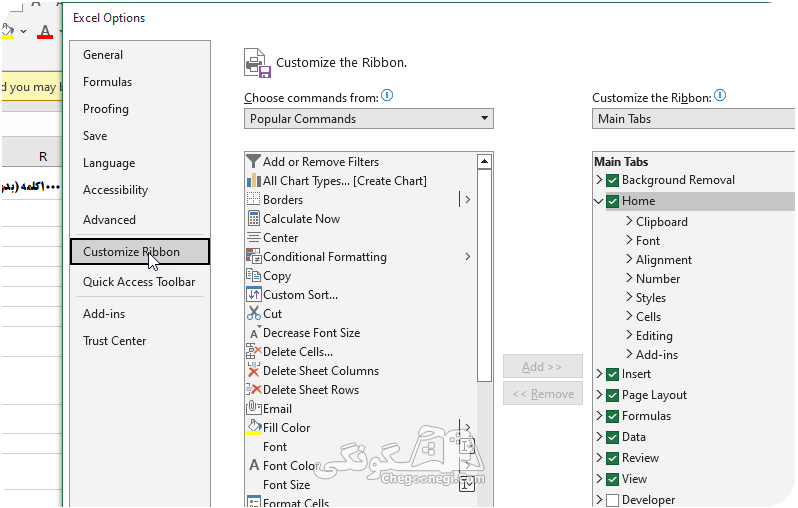Expand the Clipboard group
This screenshot has height=508, width=798.
pyautogui.click(x=630, y=221)
